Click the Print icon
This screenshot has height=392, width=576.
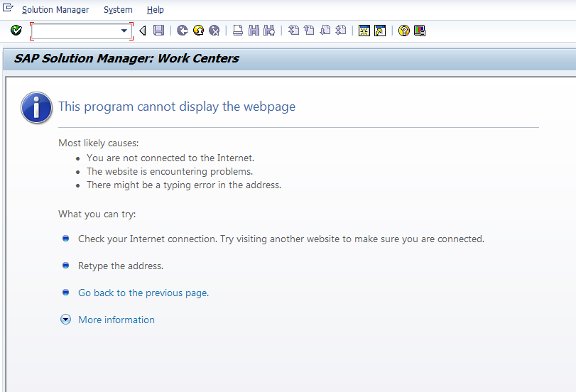pos(238,31)
